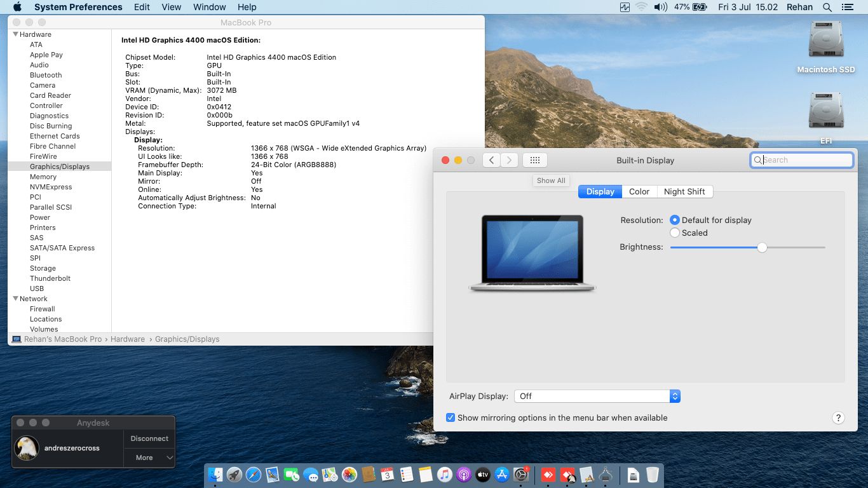This screenshot has width=868, height=488.
Task: Open the help question mark button
Action: coord(838,417)
